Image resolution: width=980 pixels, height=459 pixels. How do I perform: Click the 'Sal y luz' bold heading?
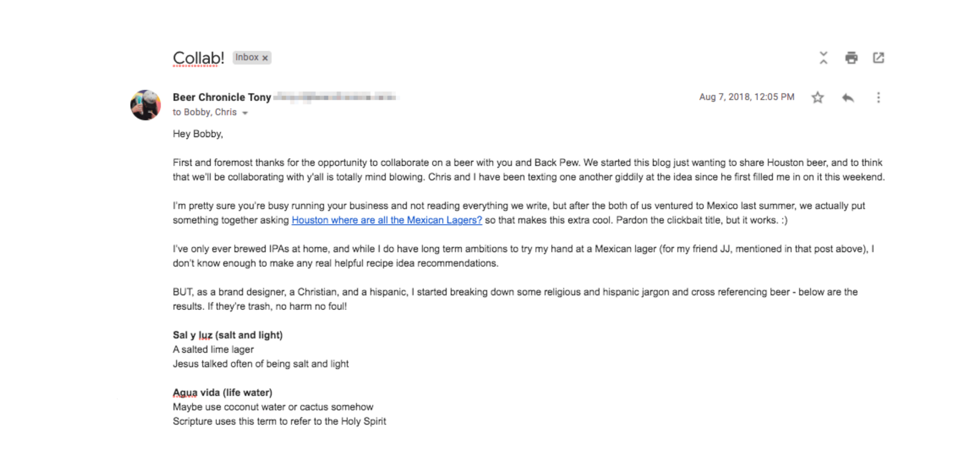[228, 335]
